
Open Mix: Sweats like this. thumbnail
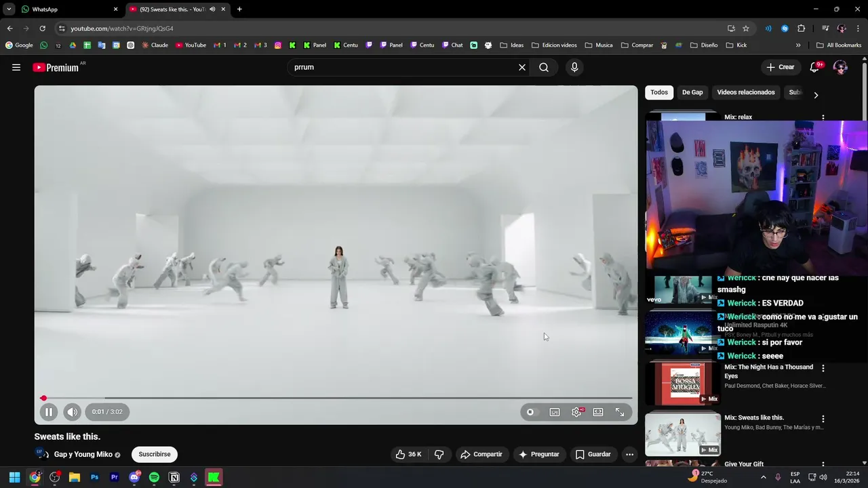(x=683, y=434)
